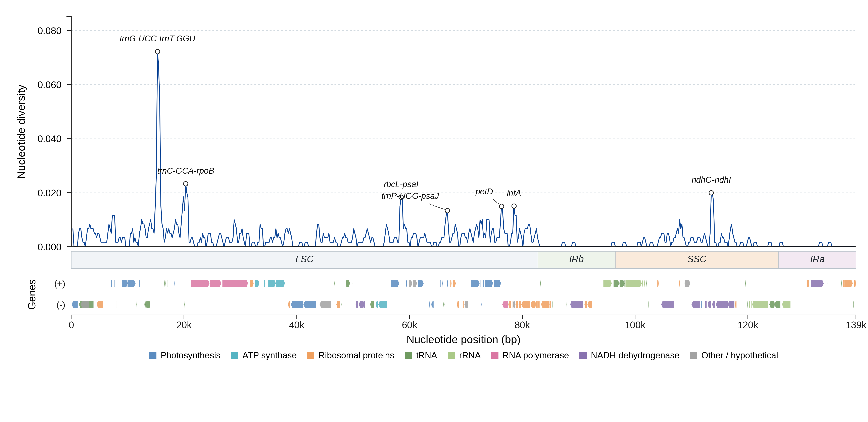Screen dimensions: 868x422
Task: Click the Other / hypothetical legend swatch
Action: coord(693,355)
